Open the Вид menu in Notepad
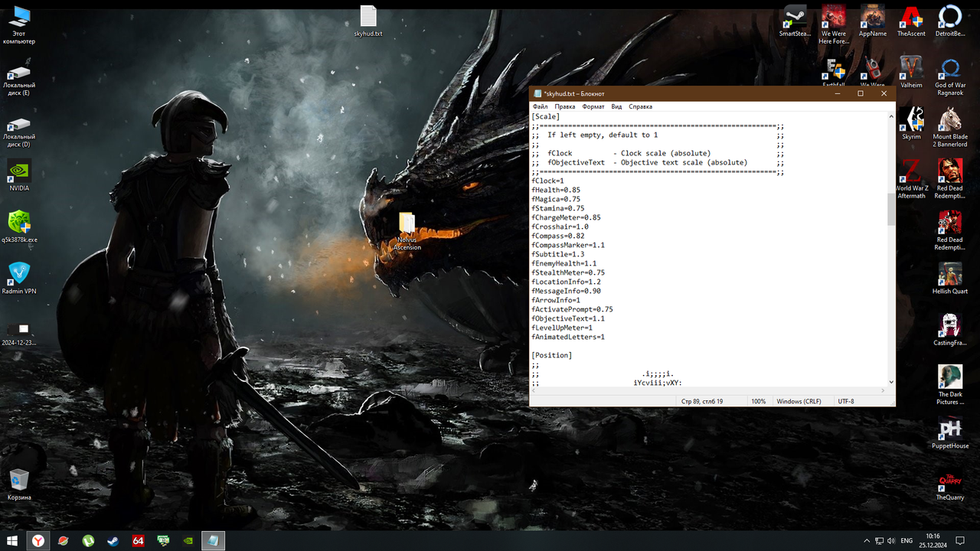980x551 pixels. pyautogui.click(x=616, y=106)
